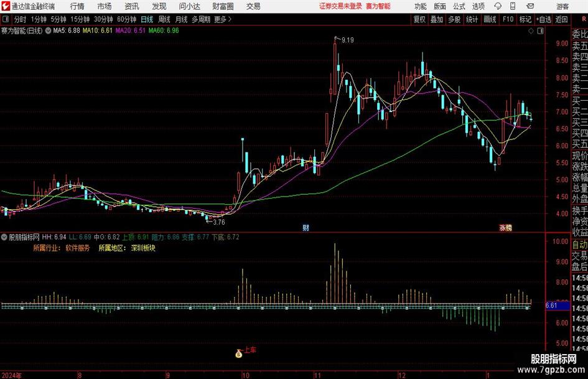The width and height of the screenshot is (588, 379).
Task: Click the 赛为智能 stock name in title bar
Action: point(378,6)
